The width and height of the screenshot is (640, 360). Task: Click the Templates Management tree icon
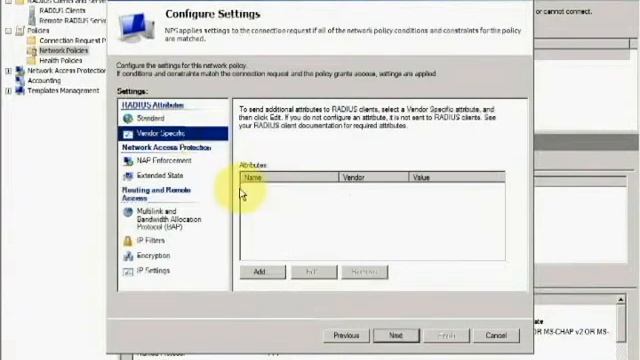tap(20, 91)
